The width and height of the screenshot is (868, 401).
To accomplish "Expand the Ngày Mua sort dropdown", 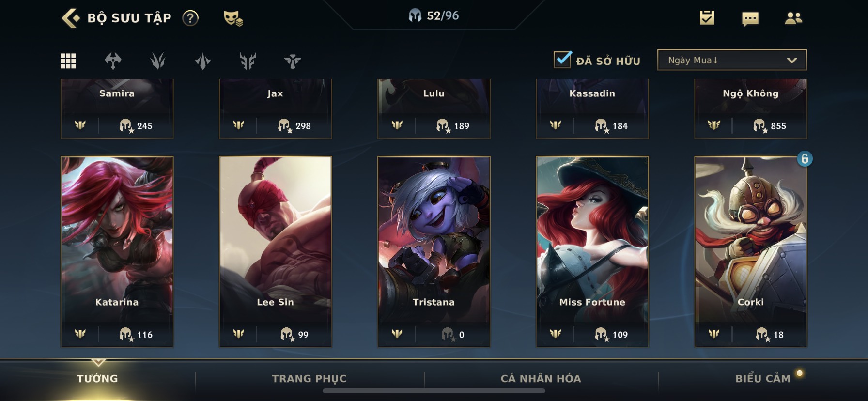I will (x=732, y=60).
